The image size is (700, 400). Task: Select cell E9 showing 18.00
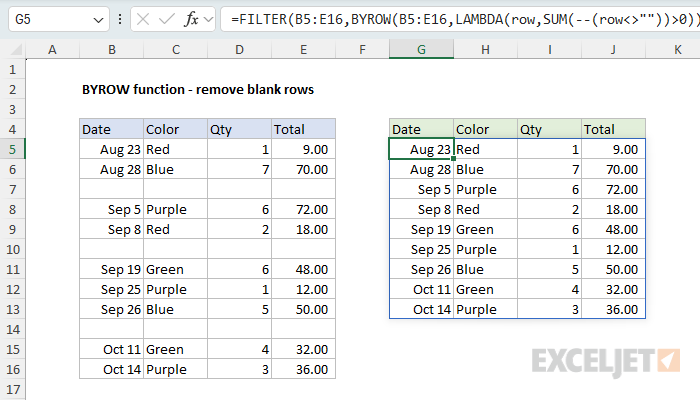point(304,229)
